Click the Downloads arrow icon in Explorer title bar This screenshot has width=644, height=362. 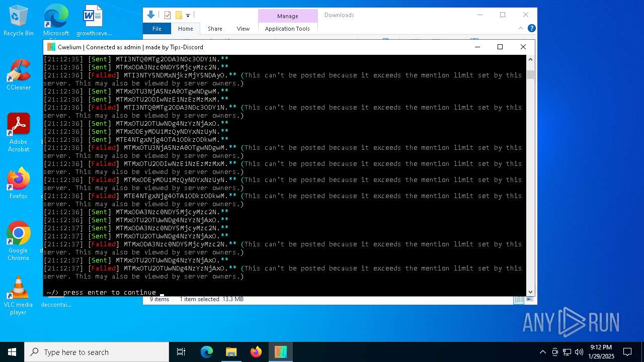coord(150,15)
